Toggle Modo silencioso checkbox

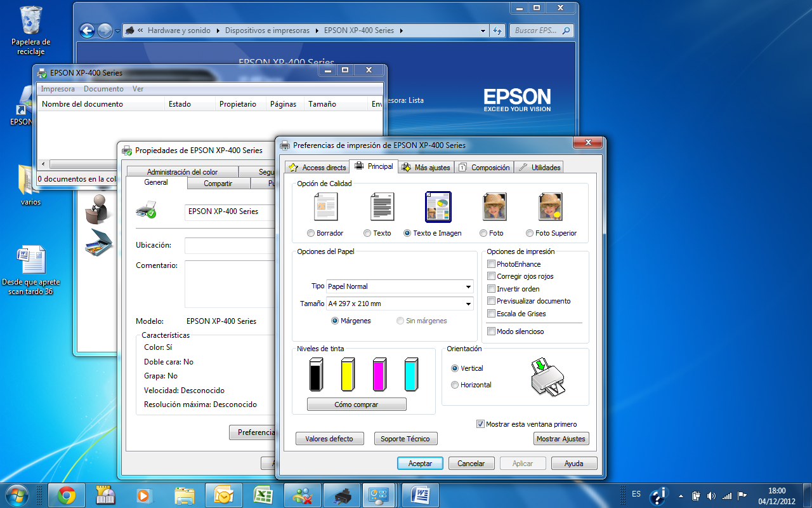491,331
